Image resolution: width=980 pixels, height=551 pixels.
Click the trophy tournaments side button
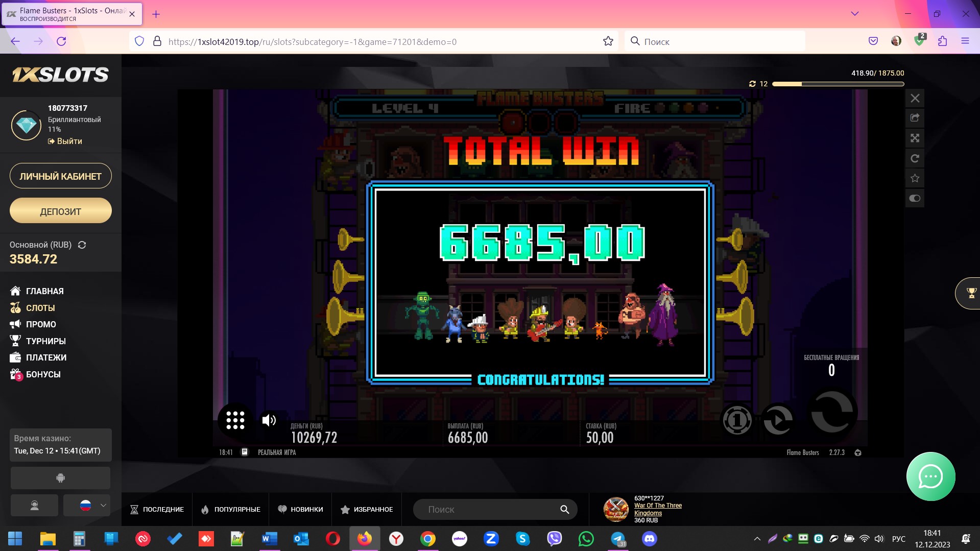coord(970,293)
